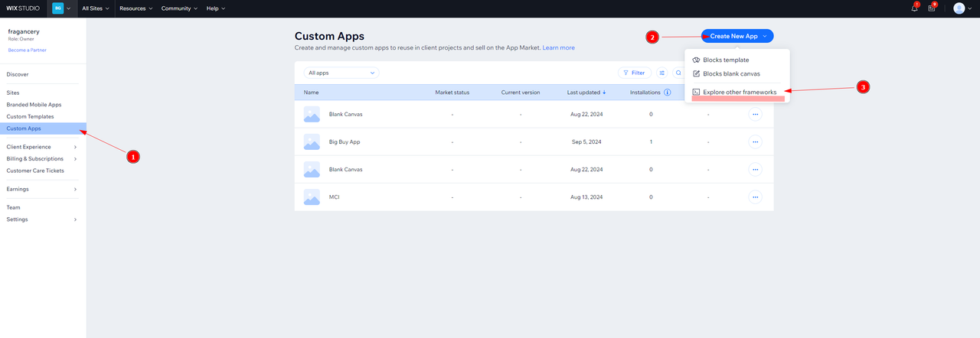
Task: Expand Client Experience in the sidebar
Action: click(41, 147)
